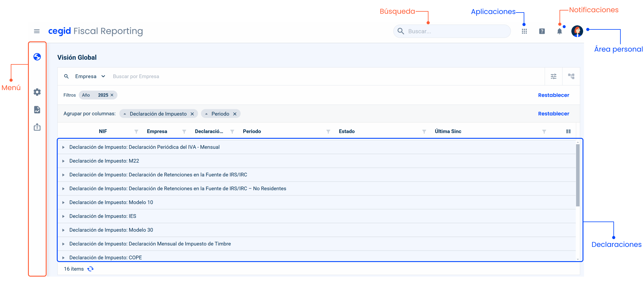Click Restablecer link in Filtros row

pos(553,95)
